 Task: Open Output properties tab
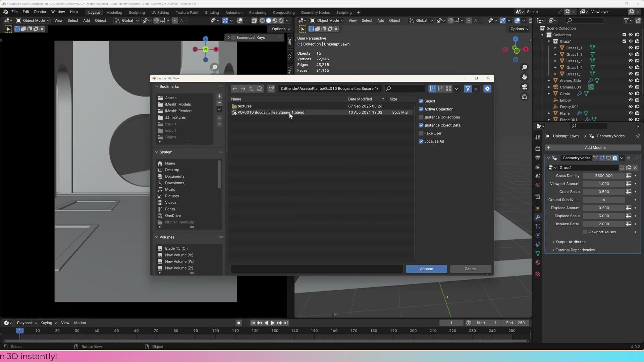pos(538,158)
